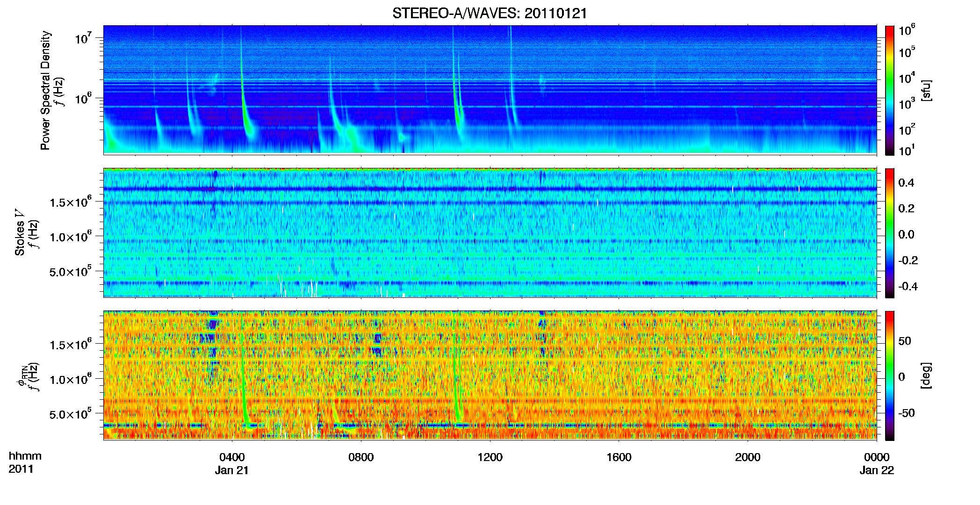
Task: Click the Jan 21 date label
Action: tap(232, 470)
